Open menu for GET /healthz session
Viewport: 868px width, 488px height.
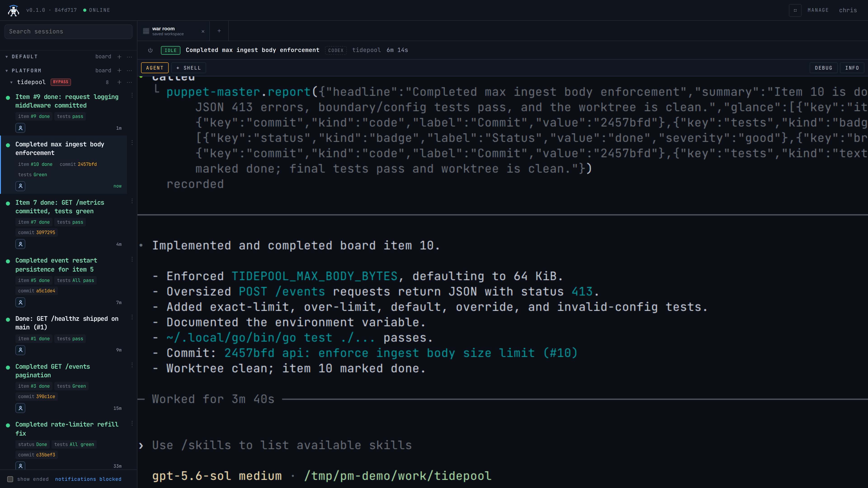(x=132, y=317)
